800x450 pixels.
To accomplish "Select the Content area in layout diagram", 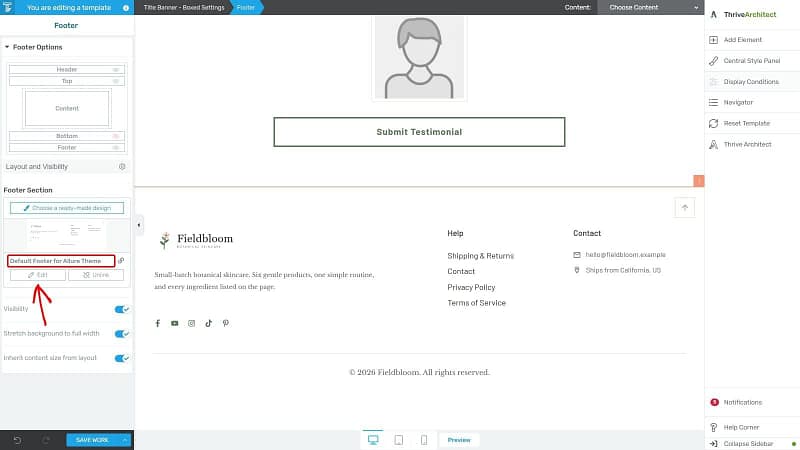I will pos(67,108).
